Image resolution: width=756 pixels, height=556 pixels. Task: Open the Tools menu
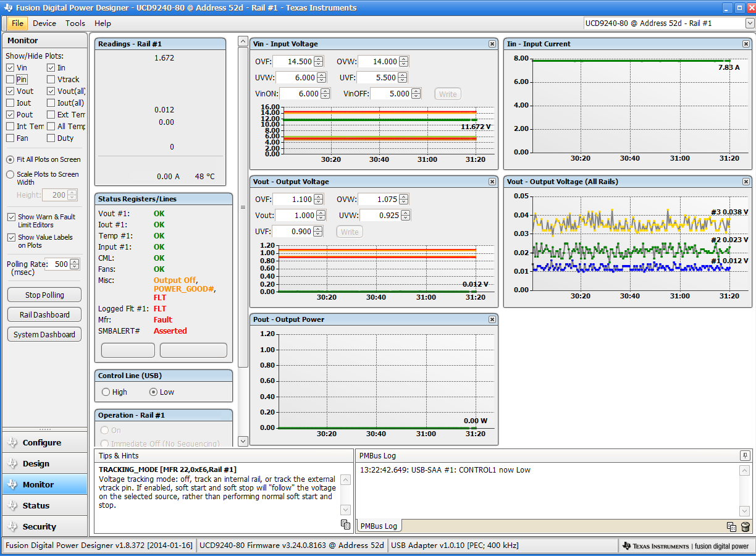75,23
